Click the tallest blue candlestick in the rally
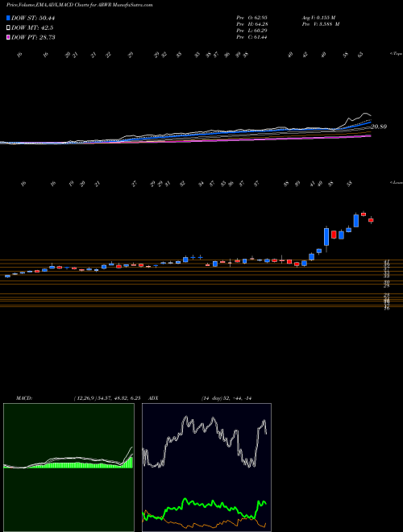This screenshot has width=403, height=532. [326, 236]
